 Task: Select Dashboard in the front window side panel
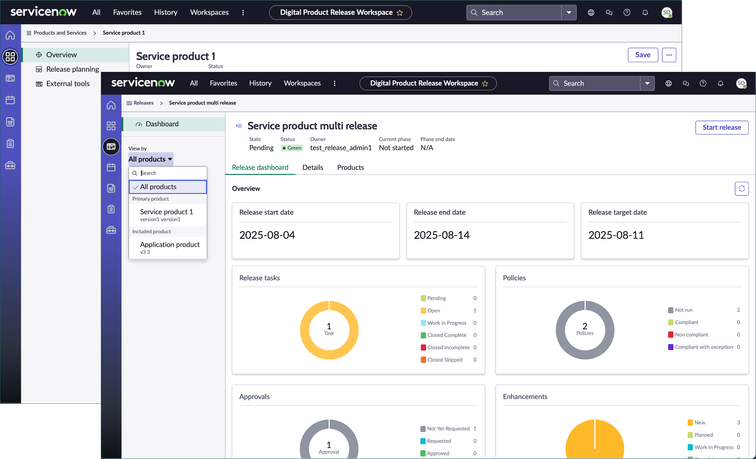click(x=174, y=124)
